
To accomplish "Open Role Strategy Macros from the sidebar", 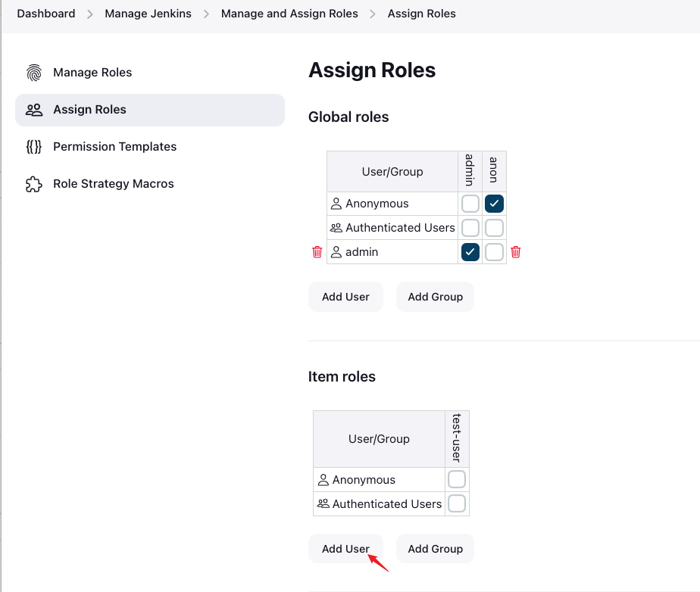I will click(150, 184).
